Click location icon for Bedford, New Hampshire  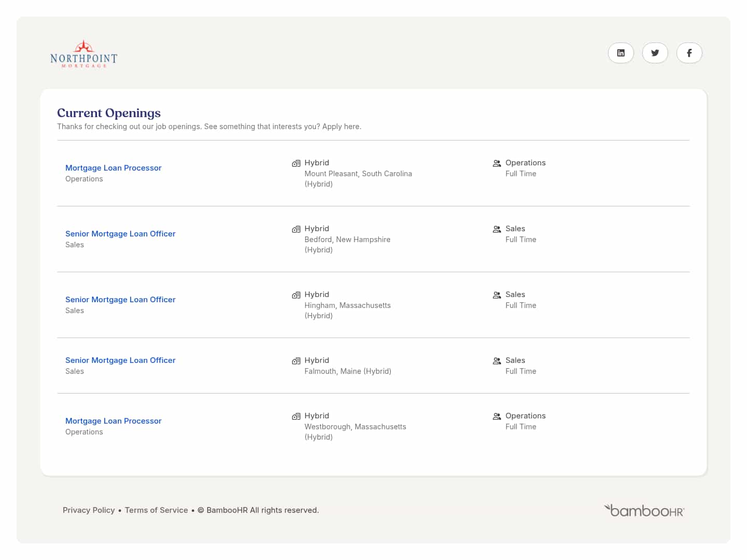coord(296,229)
